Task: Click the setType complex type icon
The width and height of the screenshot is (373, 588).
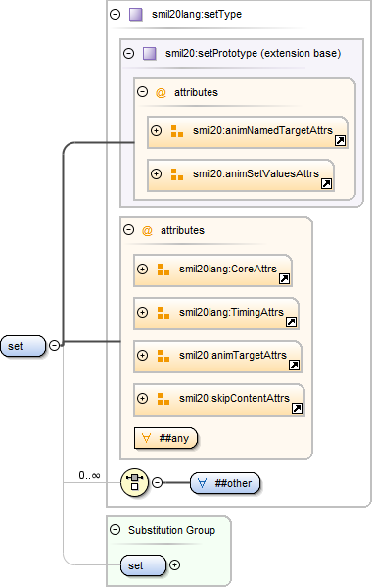Action: coord(135,15)
